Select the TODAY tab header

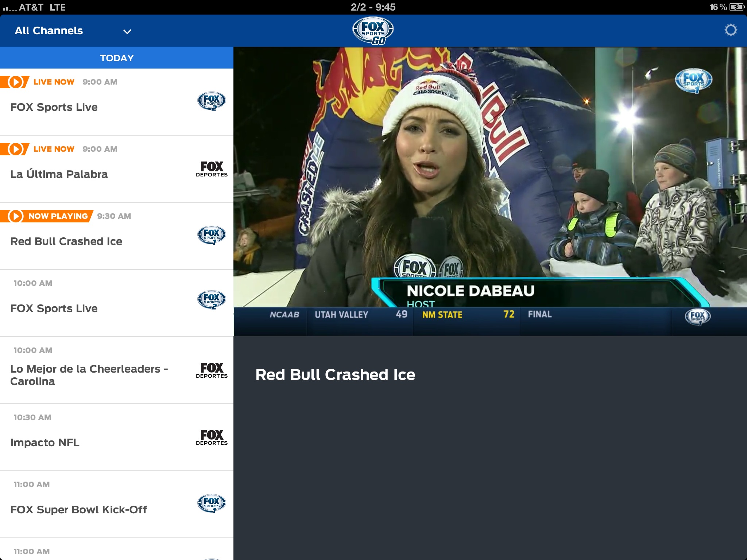click(117, 58)
